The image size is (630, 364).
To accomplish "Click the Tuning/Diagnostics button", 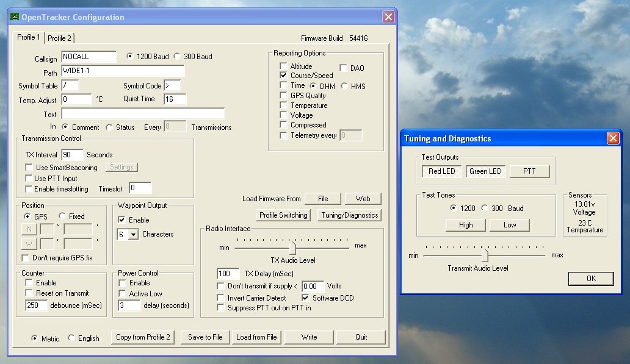I will click(350, 215).
